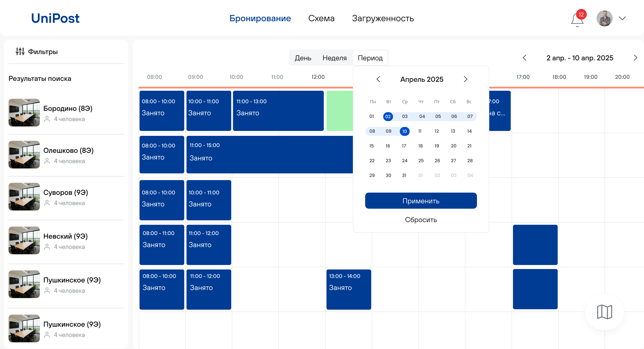644x349 pixels.
Task: Expand the profile dropdown chevron
Action: point(622,18)
